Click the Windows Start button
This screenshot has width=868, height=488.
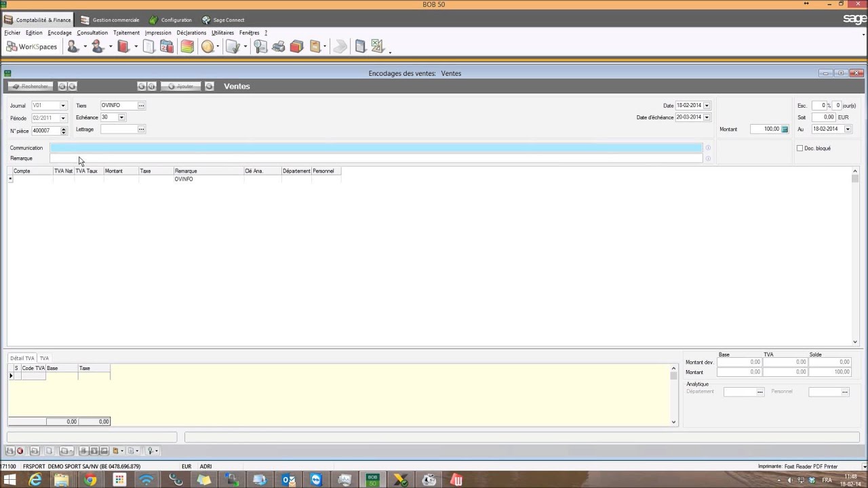(9, 480)
